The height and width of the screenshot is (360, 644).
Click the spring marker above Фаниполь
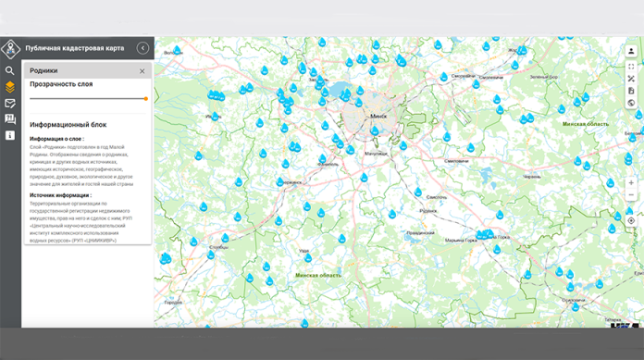322,158
